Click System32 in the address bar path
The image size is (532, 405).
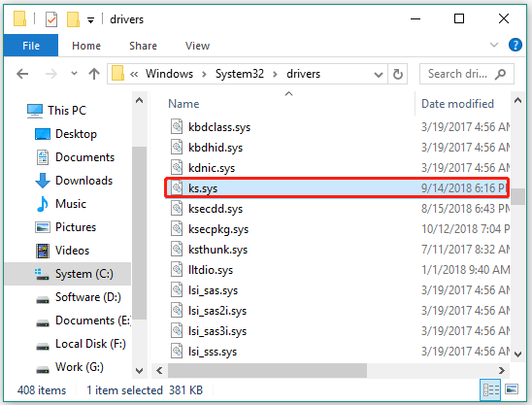(x=240, y=74)
